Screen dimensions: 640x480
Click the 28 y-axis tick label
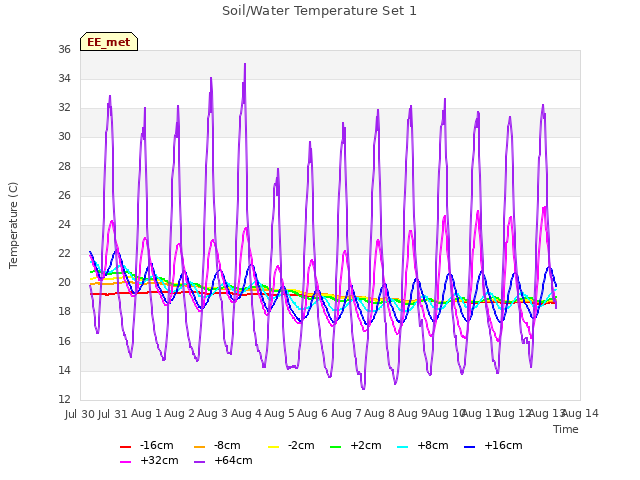click(64, 166)
